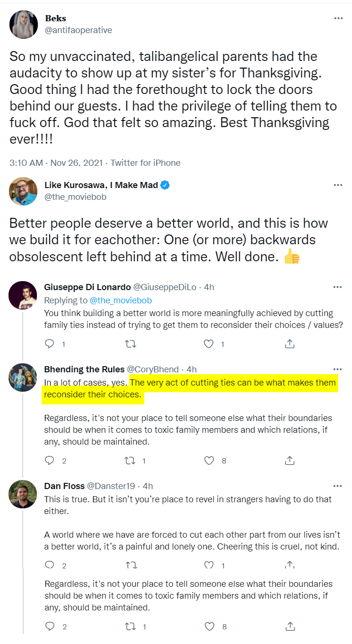
Task: Like the bottom-most tweet with 8 likes
Action: click(x=209, y=627)
